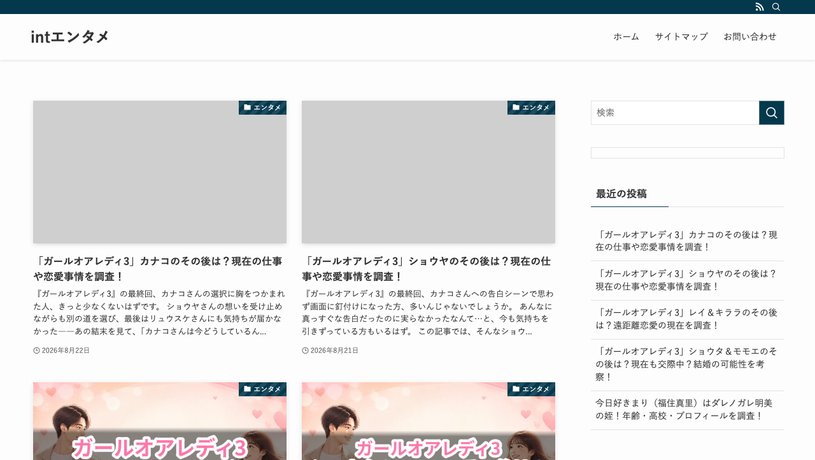Open the サイトマップ menu item
This screenshot has height=460, width=815.
[x=681, y=36]
